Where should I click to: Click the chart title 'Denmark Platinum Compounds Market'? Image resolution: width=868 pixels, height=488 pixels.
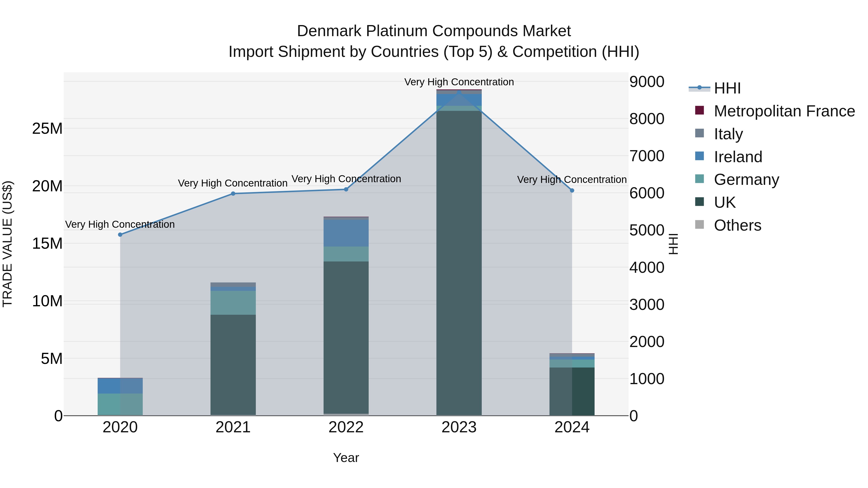pos(434,31)
